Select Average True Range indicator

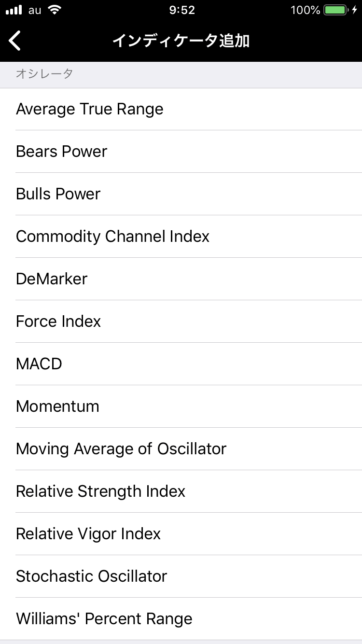click(x=90, y=109)
